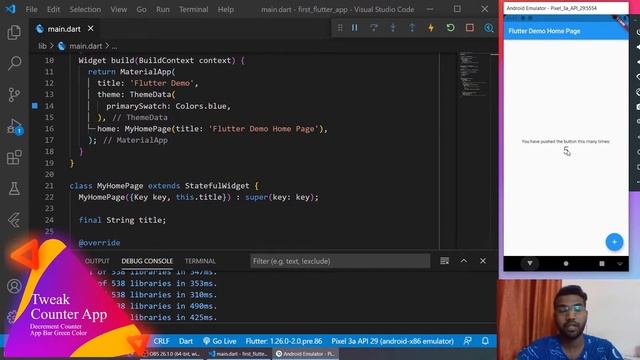Select Dart language mode in status bar

click(186, 341)
